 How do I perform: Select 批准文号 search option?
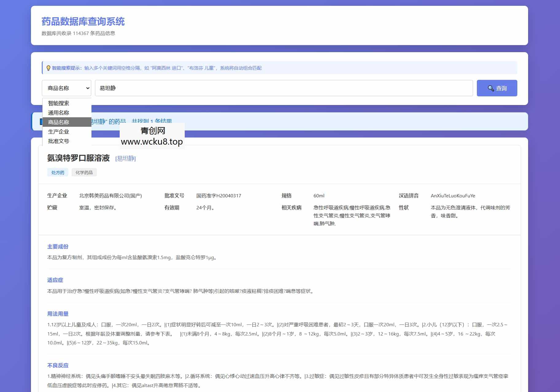pos(58,141)
